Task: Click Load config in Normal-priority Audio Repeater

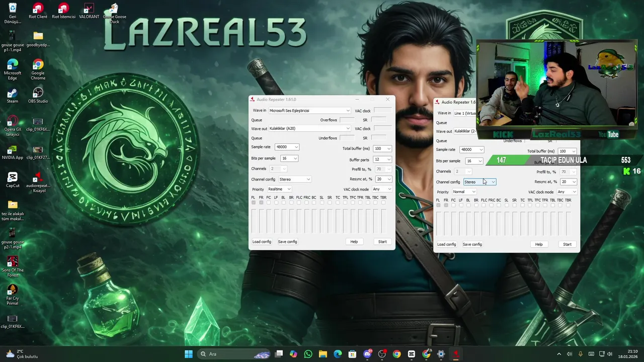Action: pos(446,244)
